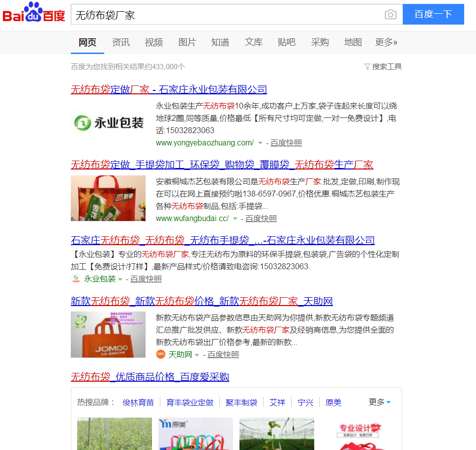Viewport: 476px width, 450px height.
Task: Open the green seedling field product image
Action: 115,434
